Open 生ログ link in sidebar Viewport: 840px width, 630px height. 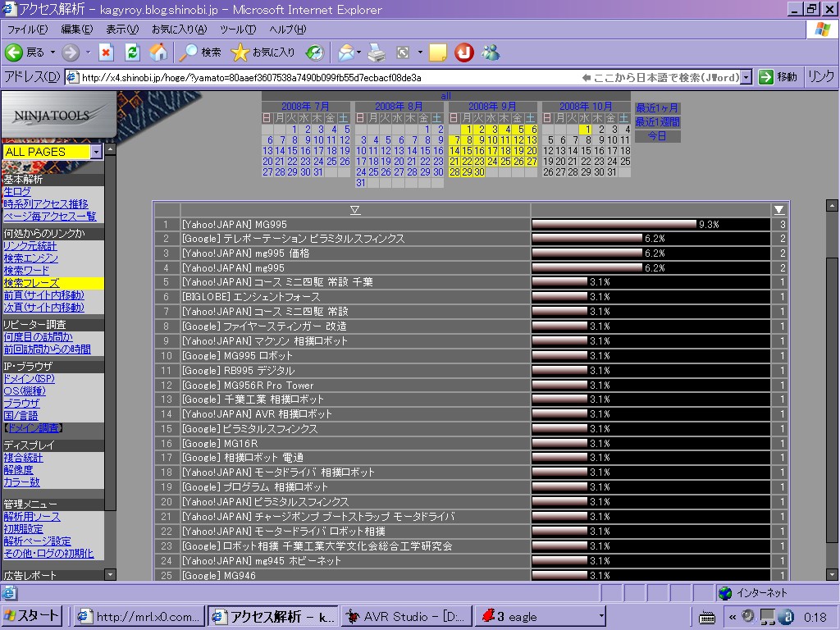pos(17,192)
